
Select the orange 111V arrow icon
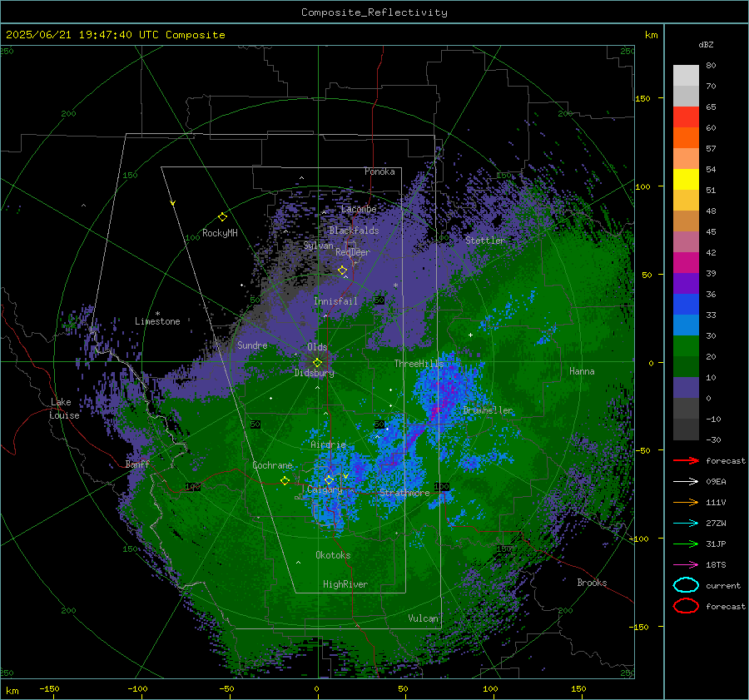[686, 502]
